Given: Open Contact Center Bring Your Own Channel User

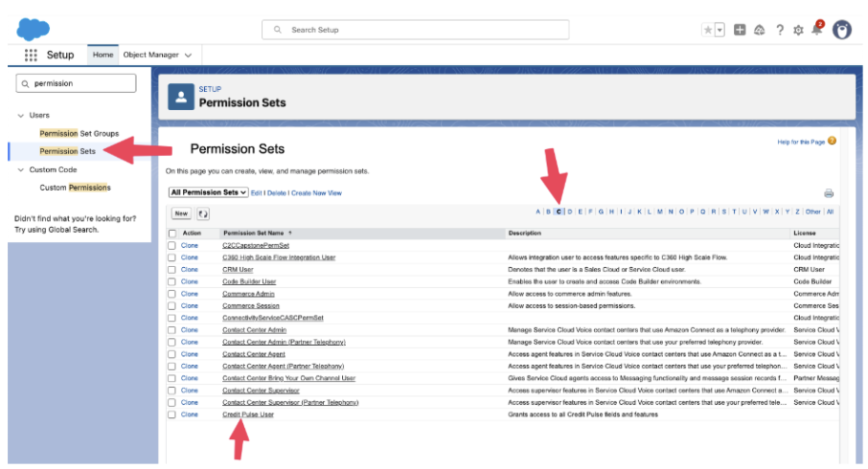Looking at the screenshot, I should coord(289,378).
